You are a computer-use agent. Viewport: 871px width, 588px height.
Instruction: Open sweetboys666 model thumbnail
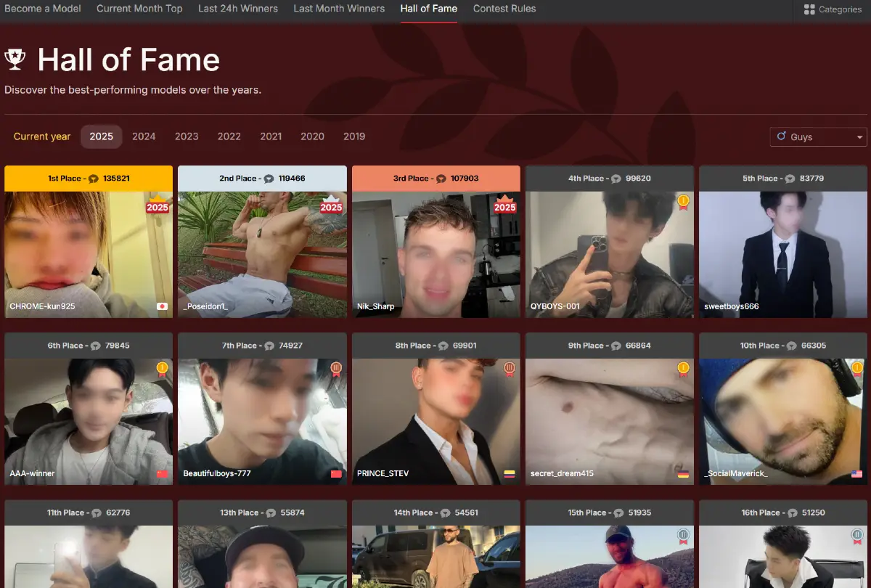783,254
